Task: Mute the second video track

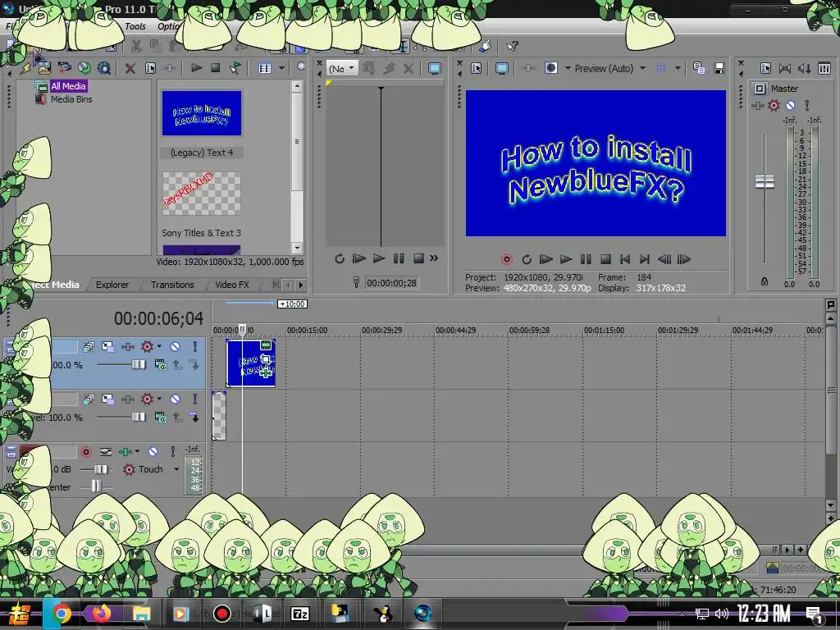Action: 175,399
